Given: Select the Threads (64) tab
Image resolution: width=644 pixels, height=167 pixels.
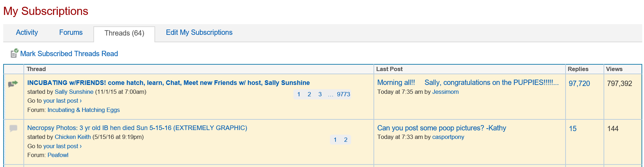Looking at the screenshot, I should point(124,33).
